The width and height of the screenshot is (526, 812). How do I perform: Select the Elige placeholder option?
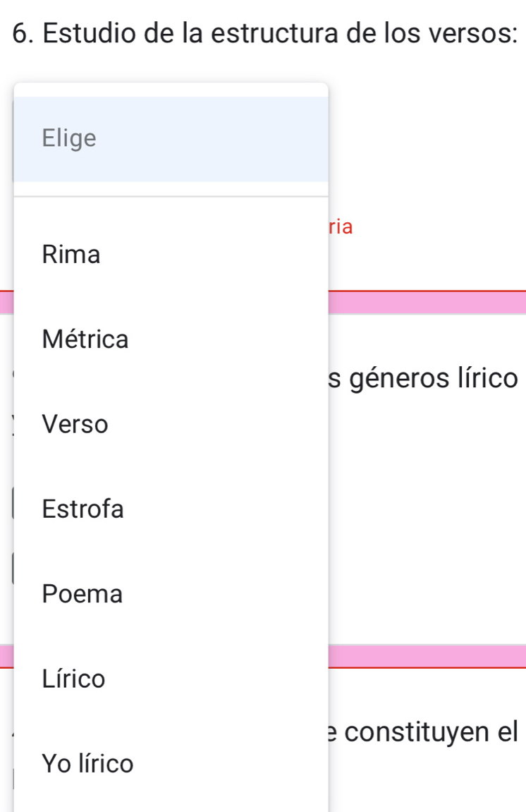[69, 138]
